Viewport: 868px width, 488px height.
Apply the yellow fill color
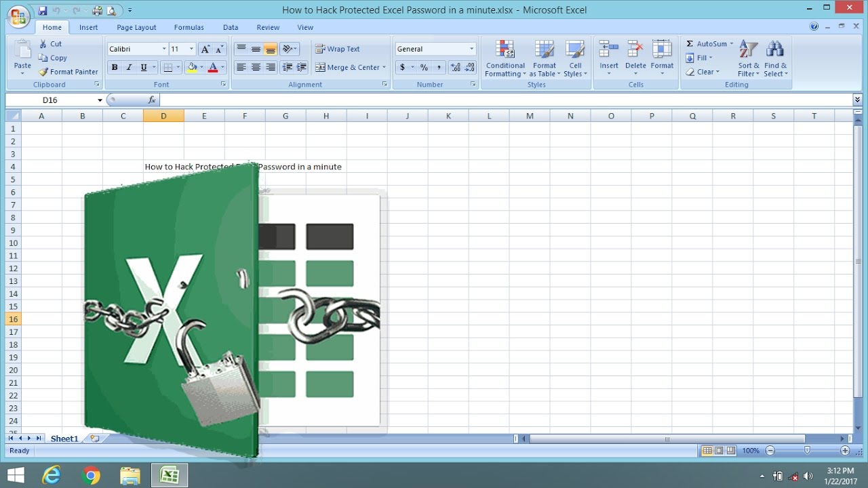(192, 67)
